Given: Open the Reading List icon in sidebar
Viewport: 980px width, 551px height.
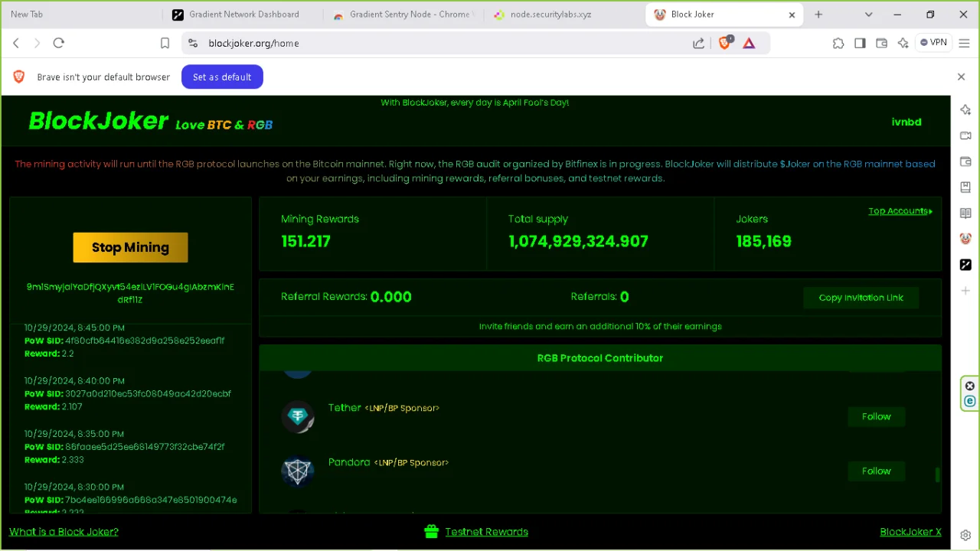Looking at the screenshot, I should pos(965,214).
